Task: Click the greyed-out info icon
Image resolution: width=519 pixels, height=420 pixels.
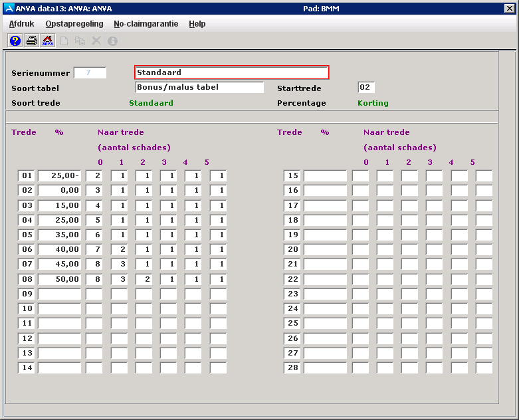Action: 112,41
